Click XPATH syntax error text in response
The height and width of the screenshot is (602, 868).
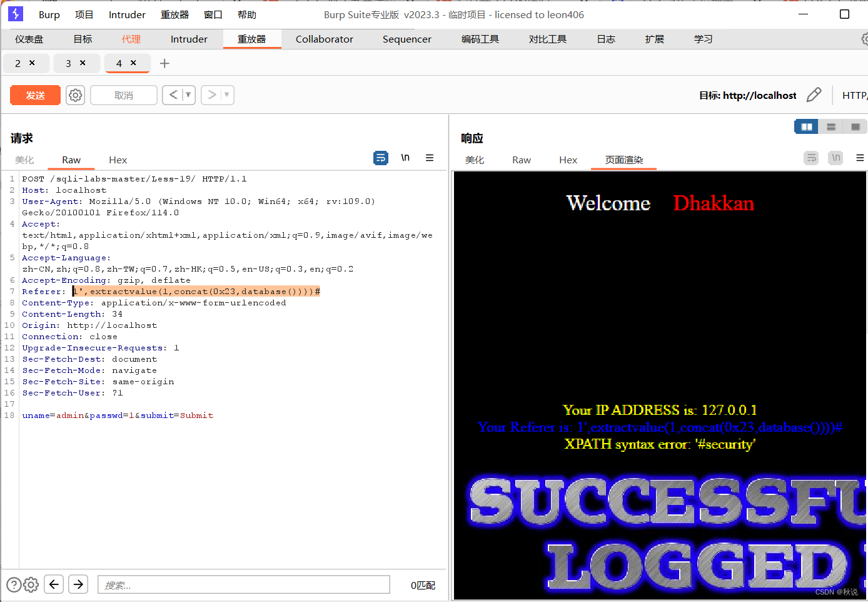tap(660, 444)
